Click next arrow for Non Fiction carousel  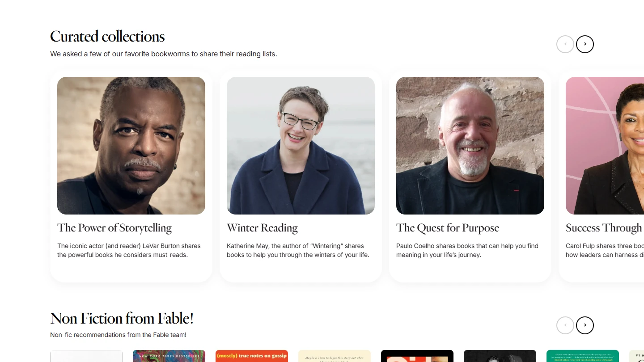[x=585, y=325]
